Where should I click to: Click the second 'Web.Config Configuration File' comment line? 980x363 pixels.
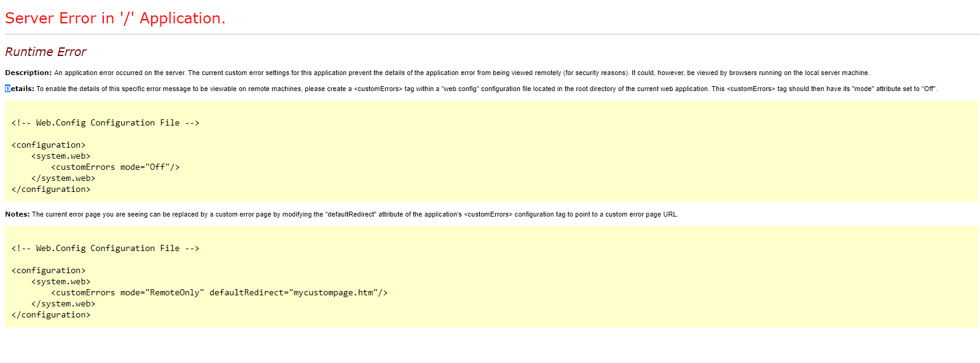coord(105,249)
